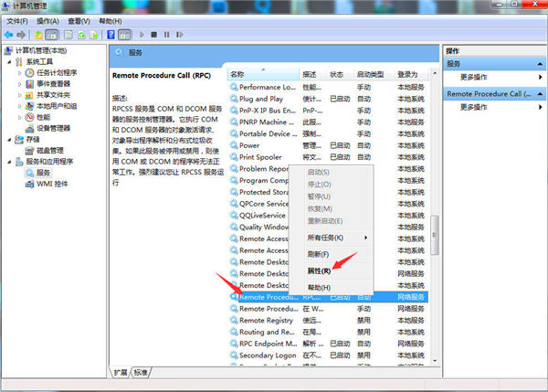Switch to the 扩展 tab
This screenshot has width=548, height=392.
click(121, 373)
